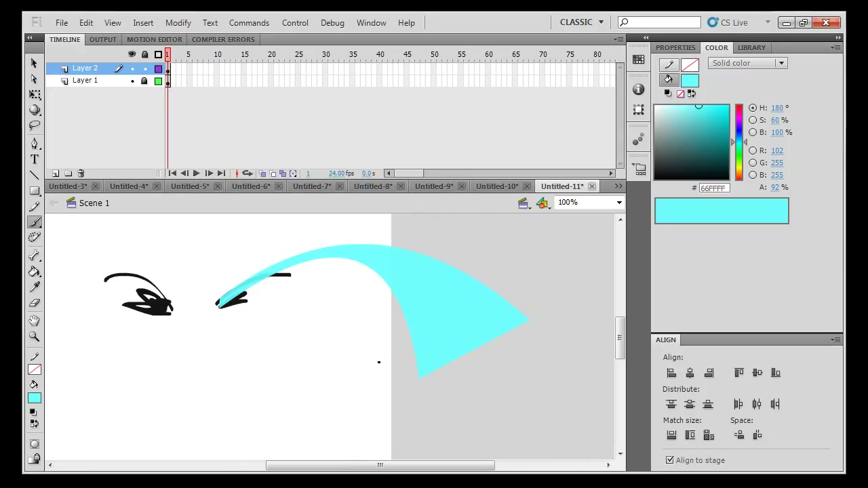This screenshot has height=488, width=868.
Task: Open the Modify menu
Action: click(178, 23)
